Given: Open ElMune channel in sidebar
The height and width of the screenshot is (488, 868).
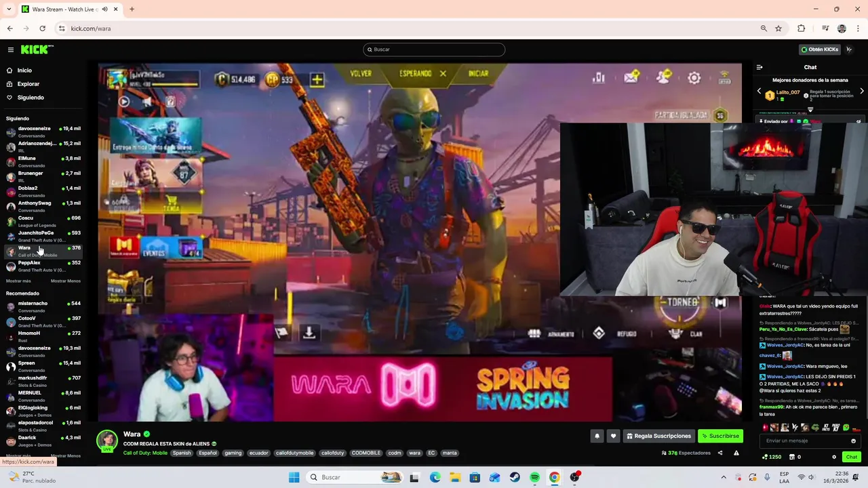Looking at the screenshot, I should [x=43, y=161].
